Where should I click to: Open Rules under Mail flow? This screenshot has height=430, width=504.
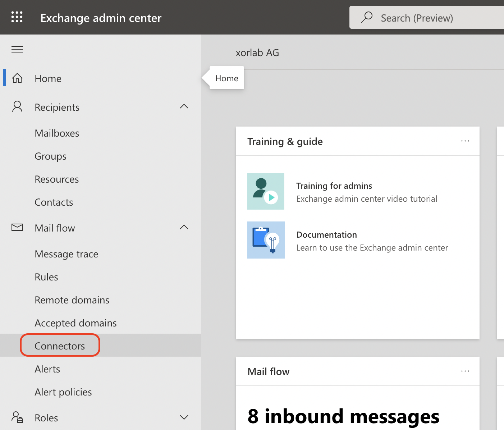coord(46,277)
